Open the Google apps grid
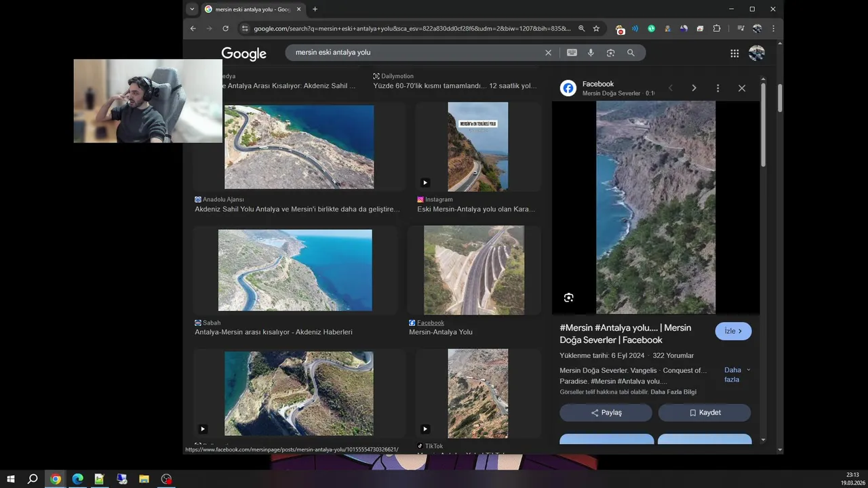This screenshot has width=868, height=488. [x=734, y=53]
